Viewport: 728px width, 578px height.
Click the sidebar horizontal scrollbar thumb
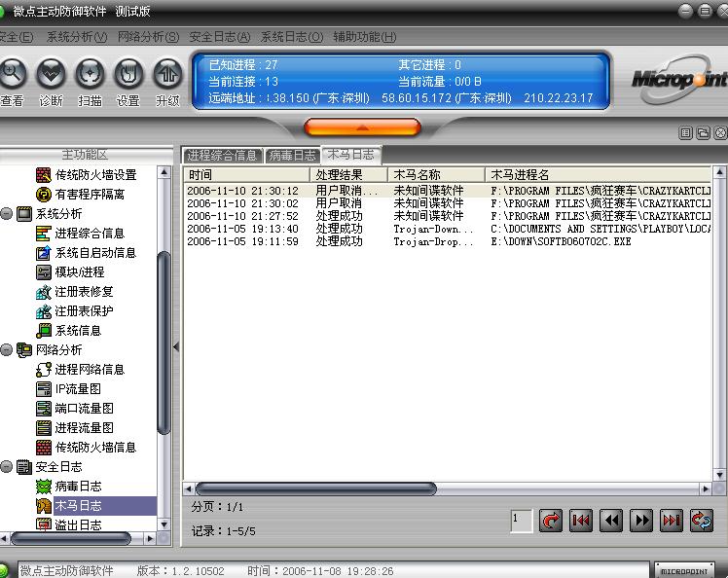point(71,539)
